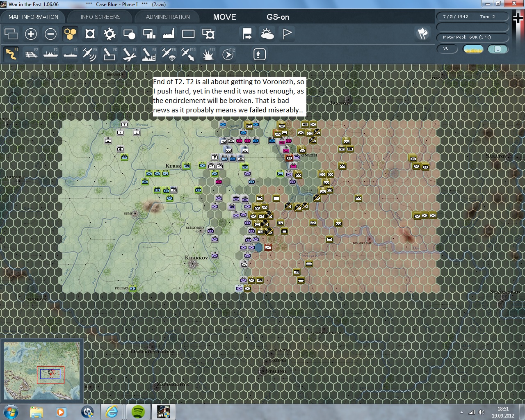The height and width of the screenshot is (420, 525).
Task: Select Air Recon mode (F5) icon
Action: point(90,54)
